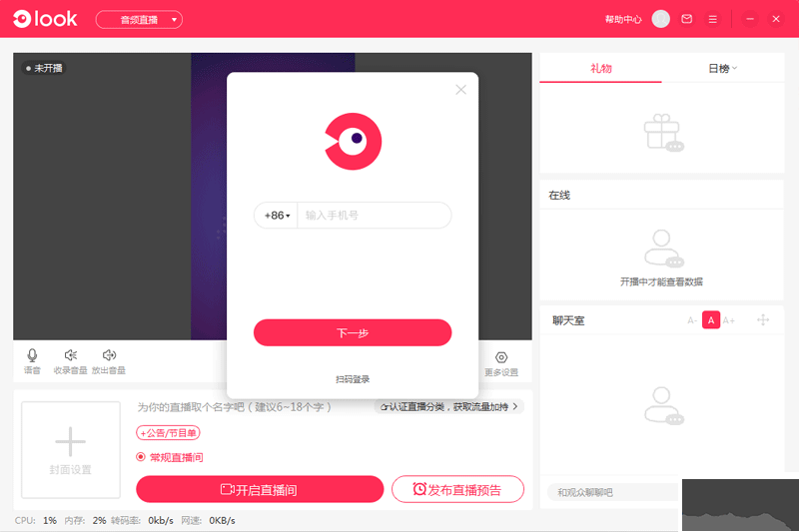Open the hamburger menu icon
The image size is (799, 532).
click(x=712, y=19)
